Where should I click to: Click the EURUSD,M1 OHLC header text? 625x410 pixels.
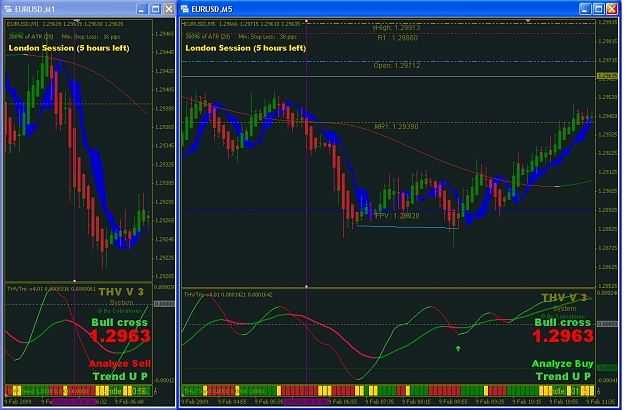(65, 24)
